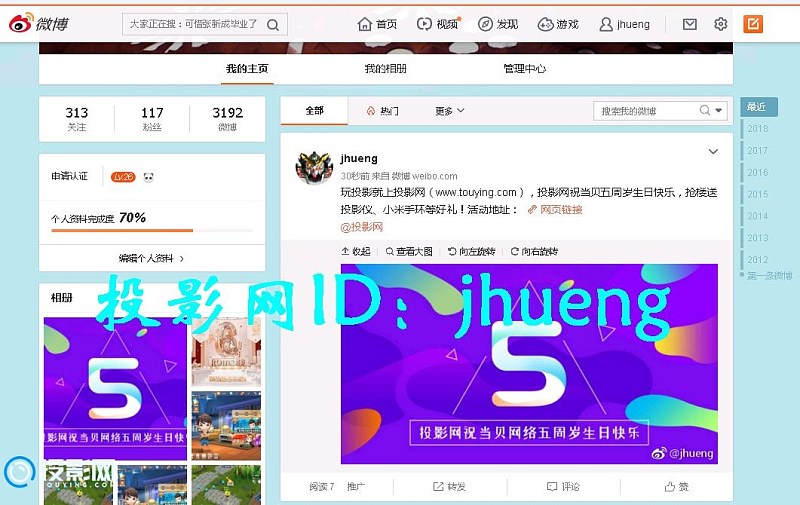This screenshot has width=800, height=505.
Task: Jump to year 2017 in the timeline
Action: [758, 150]
